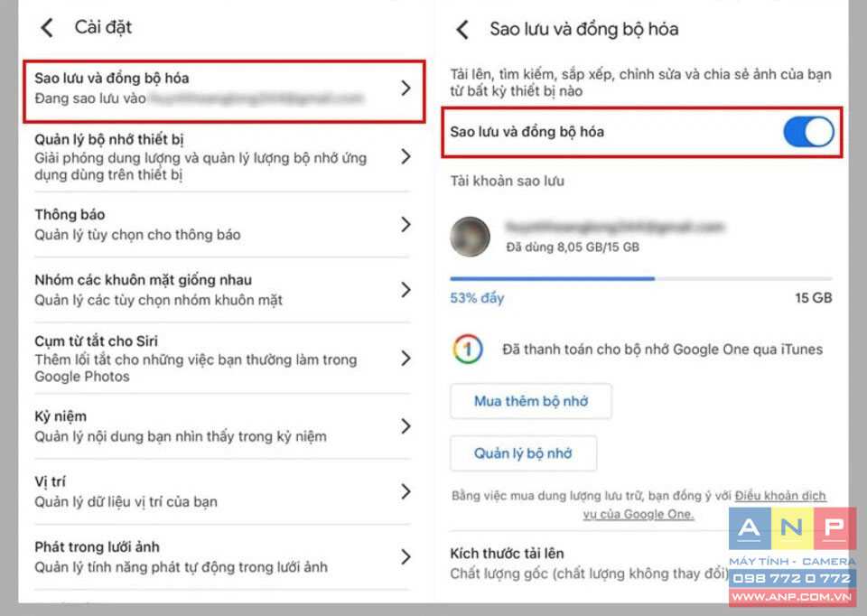Go back from Sao lưu và đồng bộ hóa
The height and width of the screenshot is (616, 867).
(x=462, y=29)
